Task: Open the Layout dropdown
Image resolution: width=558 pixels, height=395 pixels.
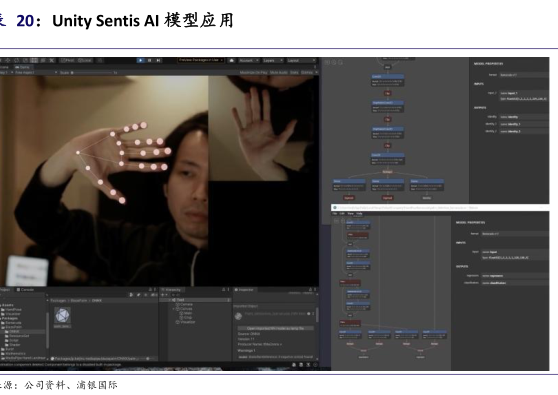Action: click(x=301, y=60)
